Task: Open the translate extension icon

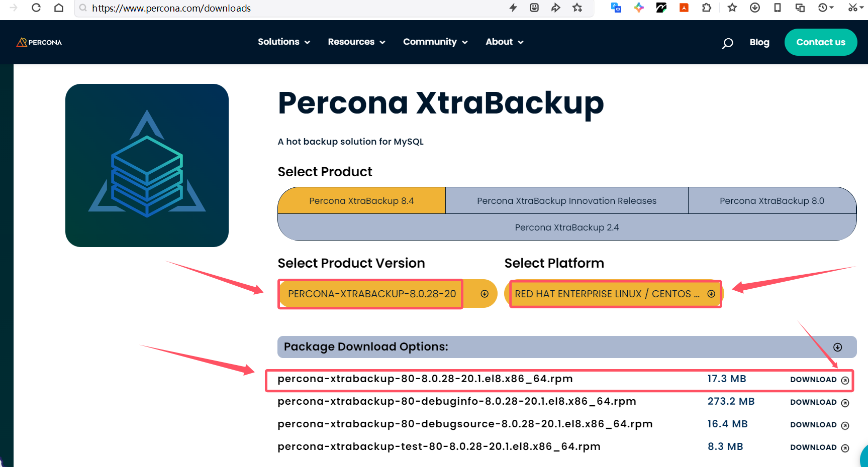Action: (616, 8)
